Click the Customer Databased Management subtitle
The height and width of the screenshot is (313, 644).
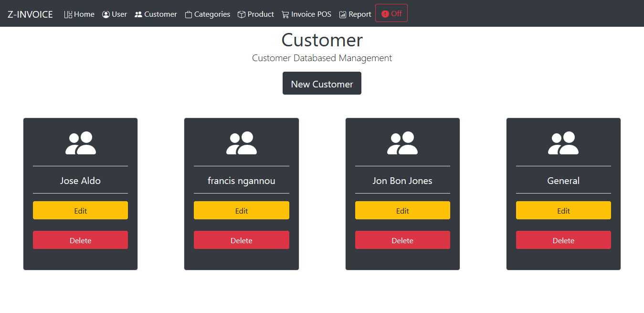point(322,58)
